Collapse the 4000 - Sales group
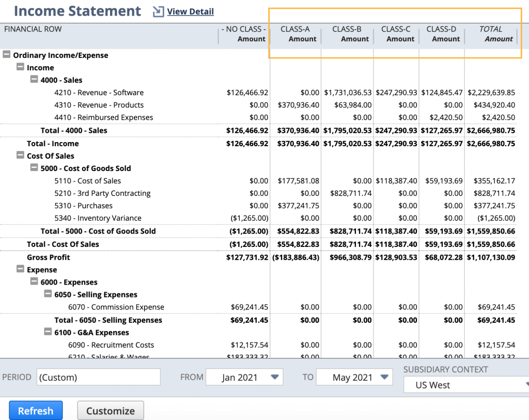Screen dimensions: 529x420 click(34, 80)
